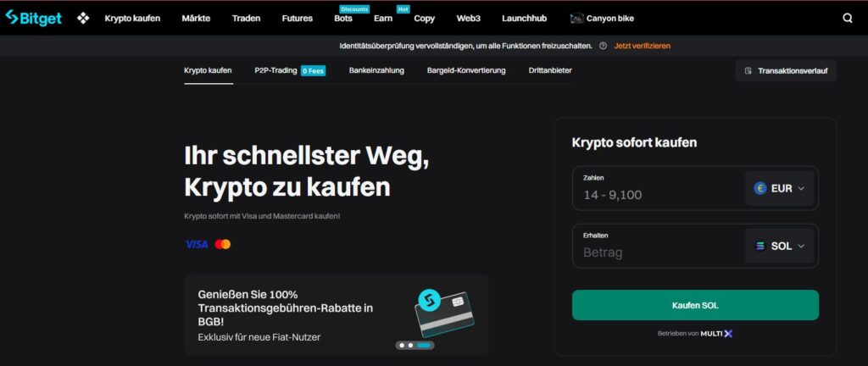
Task: Click the Mastercard logo
Action: pos(223,244)
